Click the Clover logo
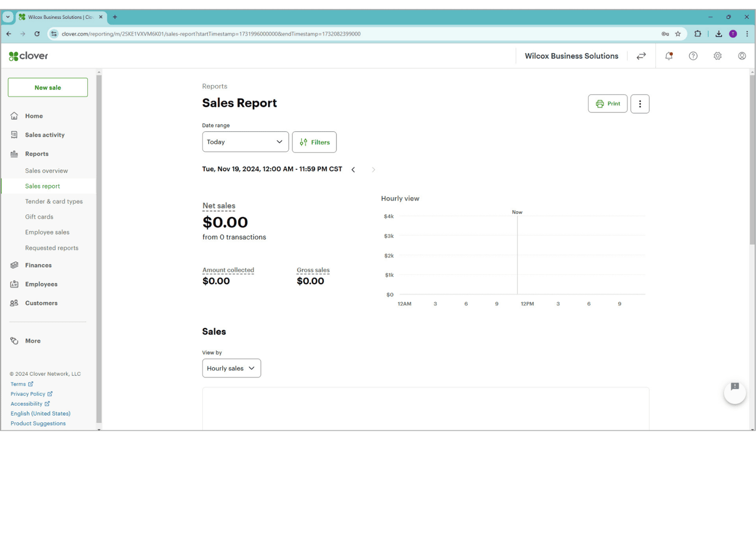The image size is (756, 540). pyautogui.click(x=28, y=56)
